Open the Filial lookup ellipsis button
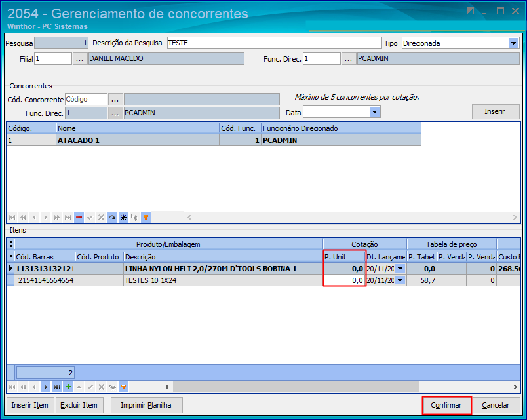Viewport: 527px width, 420px height. pos(80,59)
